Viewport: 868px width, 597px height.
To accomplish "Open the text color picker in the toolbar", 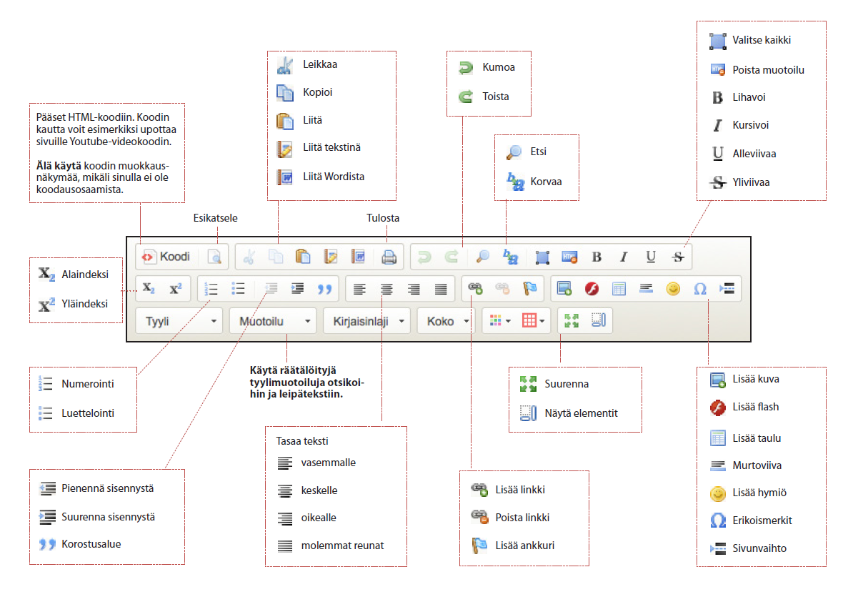I will tap(499, 322).
